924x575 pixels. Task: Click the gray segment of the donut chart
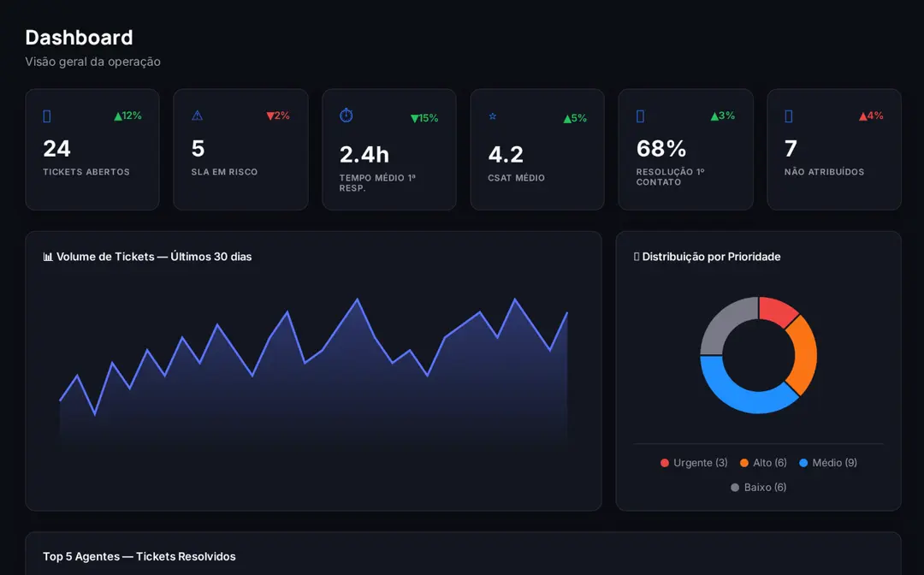[725, 324]
